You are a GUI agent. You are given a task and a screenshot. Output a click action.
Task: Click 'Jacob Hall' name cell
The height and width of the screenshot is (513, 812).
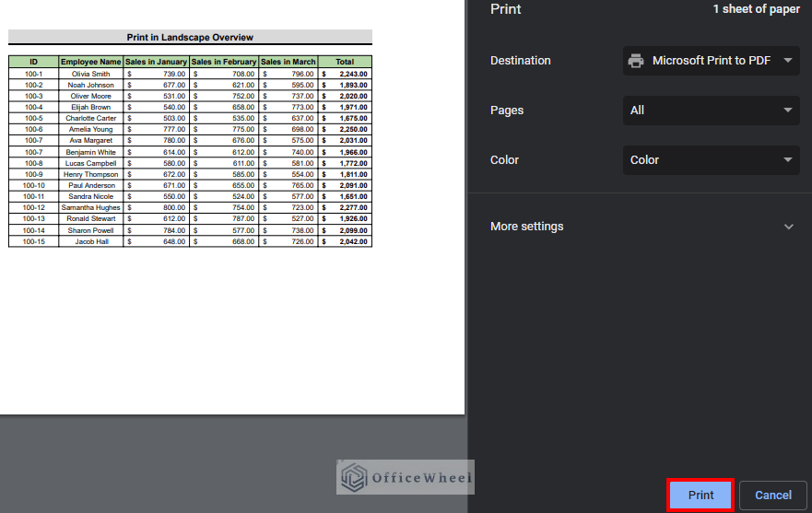point(91,241)
